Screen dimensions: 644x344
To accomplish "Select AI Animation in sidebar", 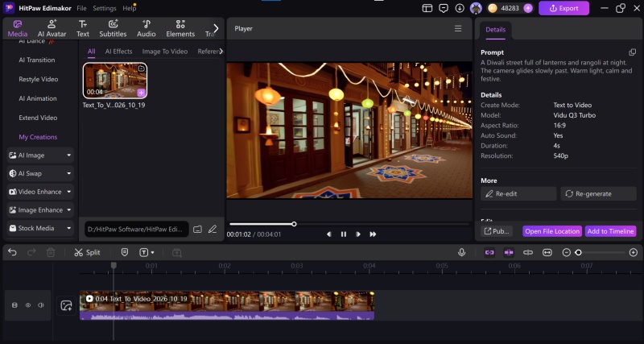I will 38,98.
